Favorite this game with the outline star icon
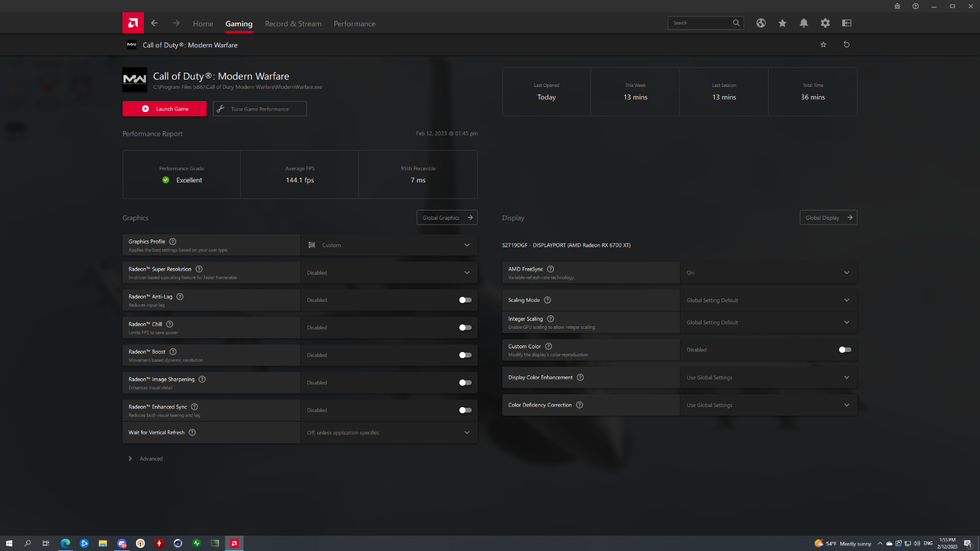The image size is (980, 551). click(x=823, y=45)
